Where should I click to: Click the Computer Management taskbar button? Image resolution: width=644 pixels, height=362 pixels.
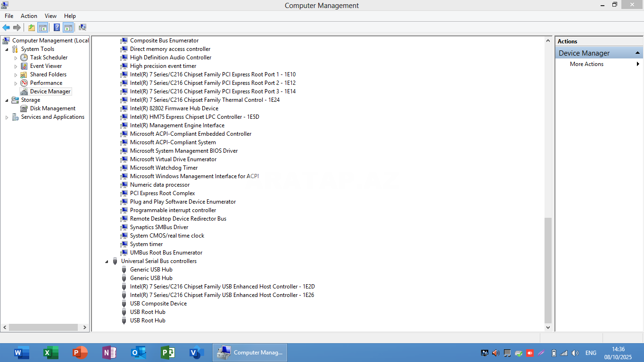[250, 353]
